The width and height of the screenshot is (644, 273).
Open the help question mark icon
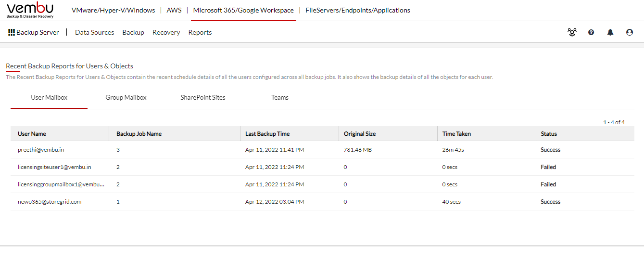point(591,32)
